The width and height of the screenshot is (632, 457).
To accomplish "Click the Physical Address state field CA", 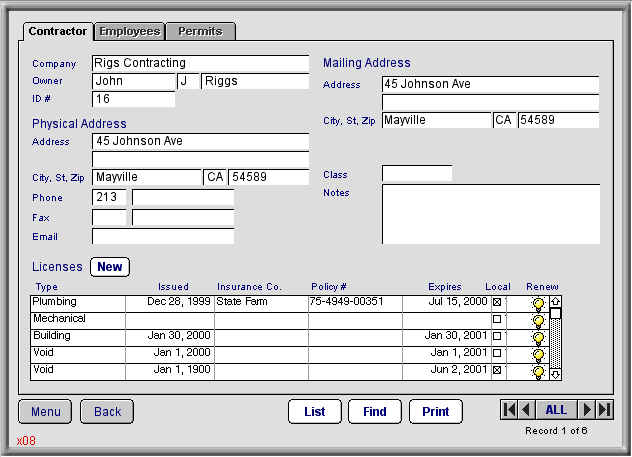I will (215, 177).
